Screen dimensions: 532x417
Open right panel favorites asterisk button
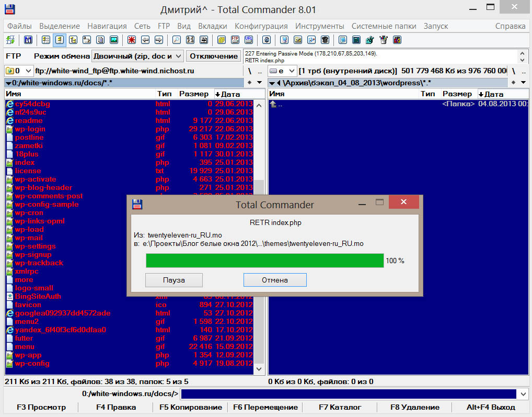pyautogui.click(x=513, y=83)
